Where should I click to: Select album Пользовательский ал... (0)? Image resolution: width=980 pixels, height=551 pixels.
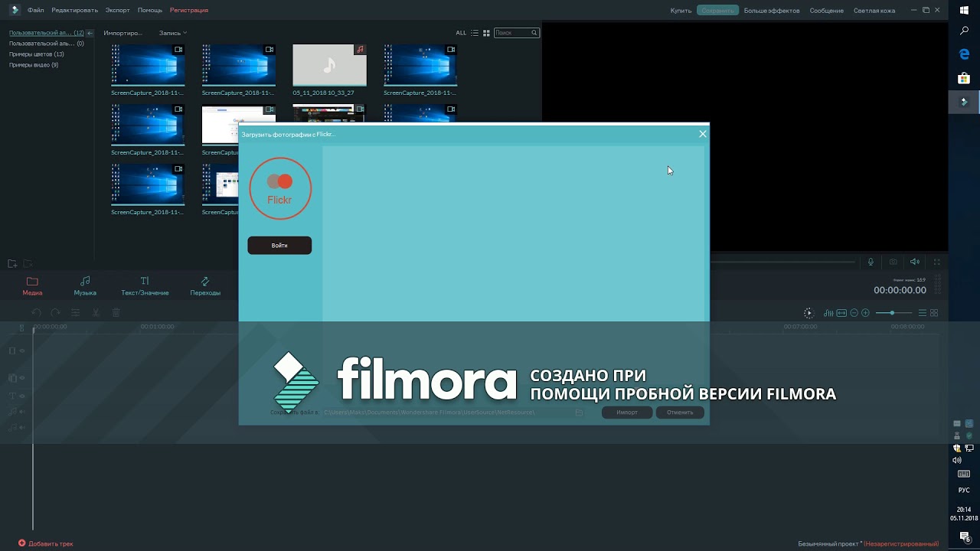(47, 44)
